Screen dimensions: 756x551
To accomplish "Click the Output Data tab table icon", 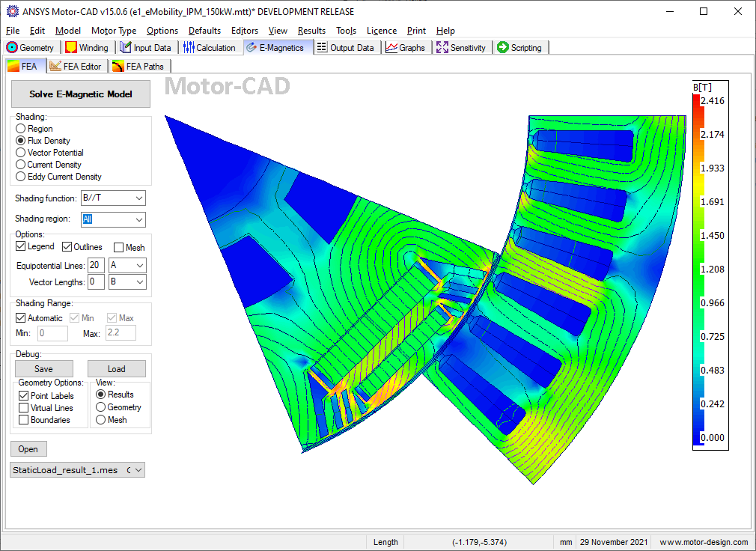I will [x=322, y=47].
